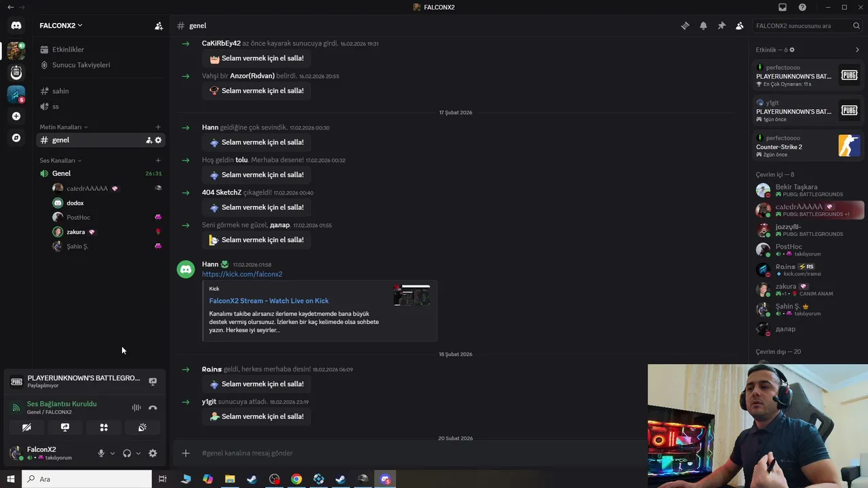This screenshot has height=488, width=868.
Task: Click member Rains in member list
Action: tap(808, 270)
